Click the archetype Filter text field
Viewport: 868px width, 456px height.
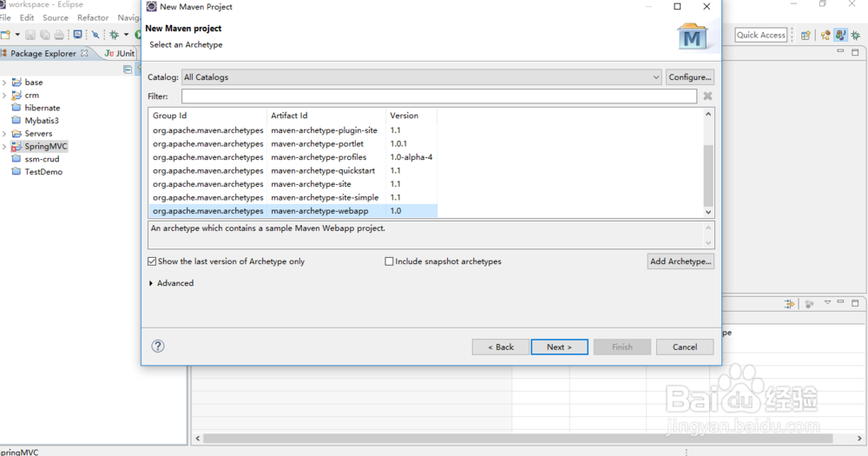tap(439, 96)
